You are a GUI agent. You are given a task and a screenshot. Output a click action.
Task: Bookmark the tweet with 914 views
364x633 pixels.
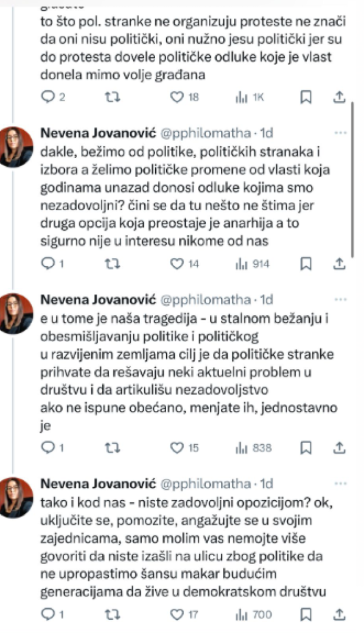click(x=307, y=263)
